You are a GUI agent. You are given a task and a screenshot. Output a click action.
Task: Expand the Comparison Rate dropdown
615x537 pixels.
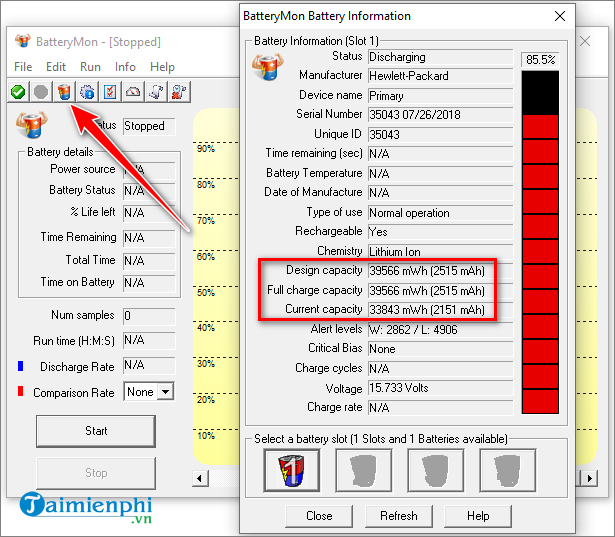(166, 391)
